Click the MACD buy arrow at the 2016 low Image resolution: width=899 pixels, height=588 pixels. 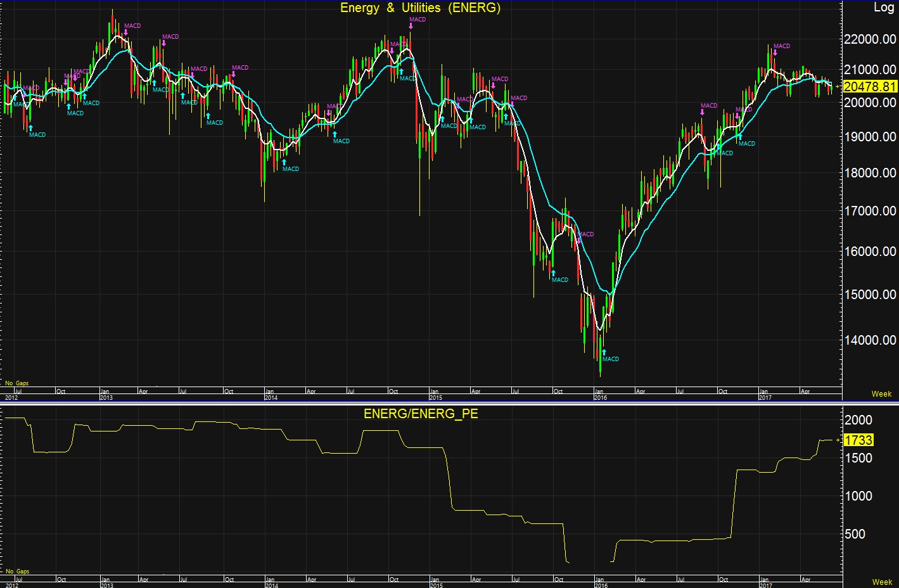(x=604, y=352)
